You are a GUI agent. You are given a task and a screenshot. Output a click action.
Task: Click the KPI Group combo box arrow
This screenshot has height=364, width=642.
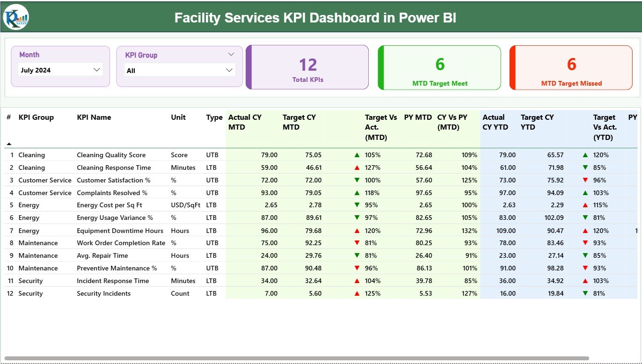pyautogui.click(x=229, y=69)
